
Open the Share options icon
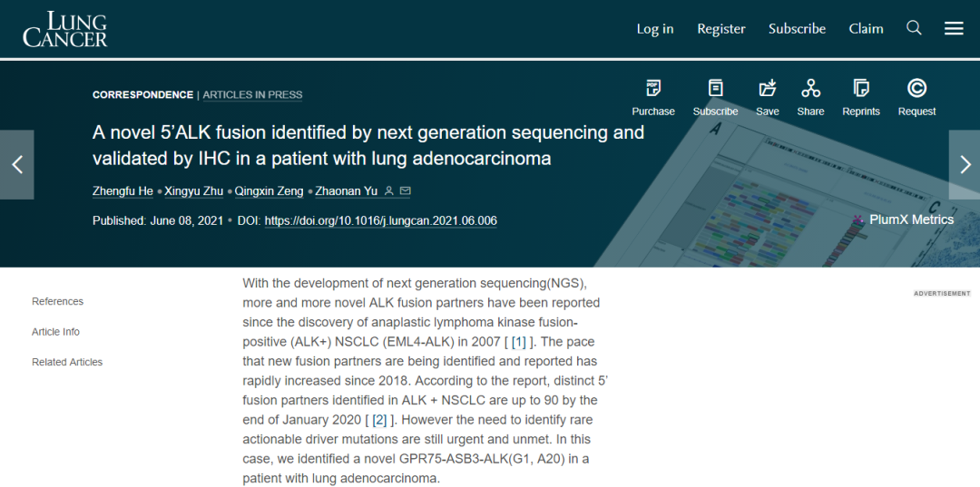pos(810,89)
